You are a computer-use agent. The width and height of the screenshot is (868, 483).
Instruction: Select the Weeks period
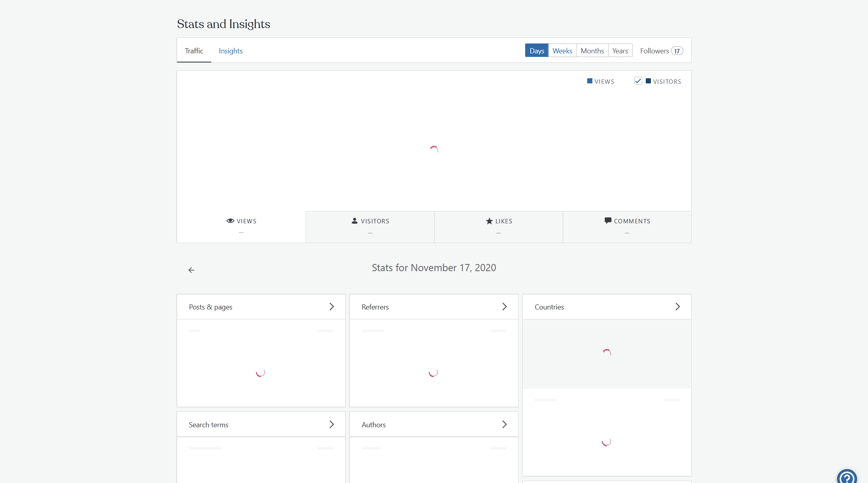pos(562,51)
